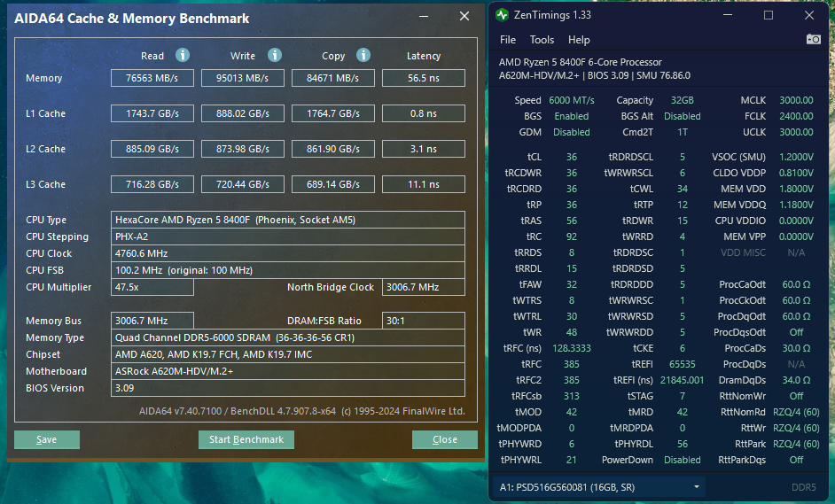
Task: Click the MCLK value 3000.00
Action: [796, 100]
